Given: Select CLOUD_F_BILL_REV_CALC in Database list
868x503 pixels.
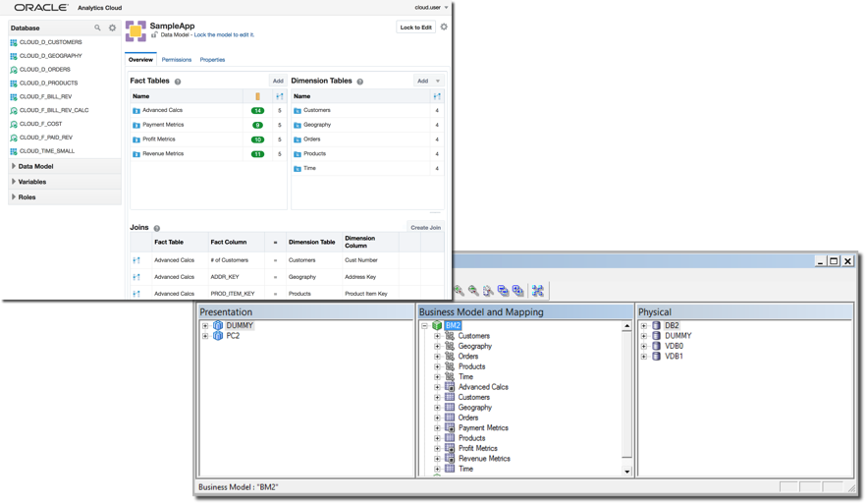Looking at the screenshot, I should point(54,110).
